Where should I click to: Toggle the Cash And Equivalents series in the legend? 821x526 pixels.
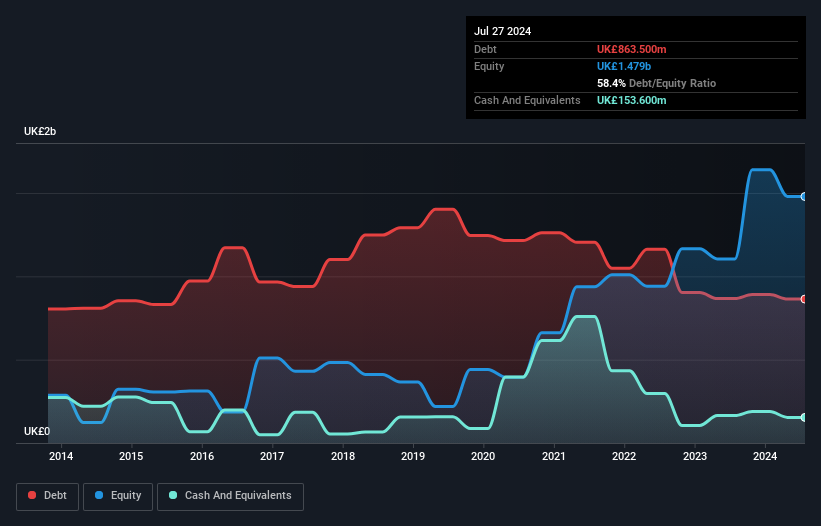230,496
